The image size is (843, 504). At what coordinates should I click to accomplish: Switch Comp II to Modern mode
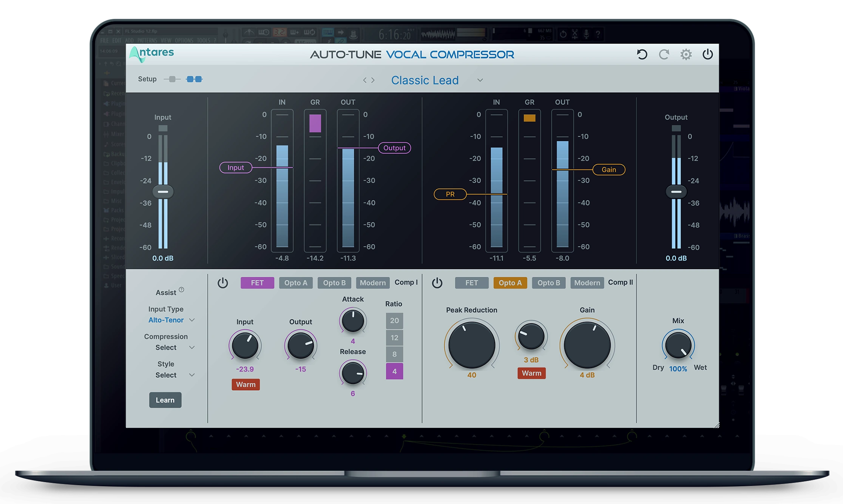(587, 282)
